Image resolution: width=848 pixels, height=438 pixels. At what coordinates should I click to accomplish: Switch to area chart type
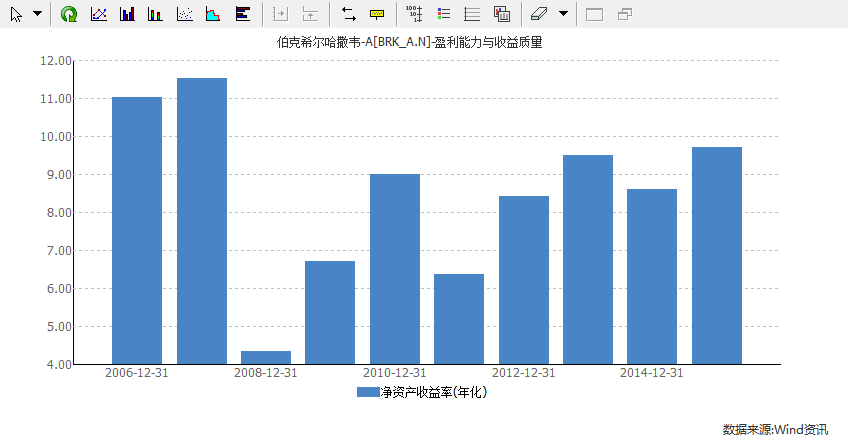[x=213, y=14]
